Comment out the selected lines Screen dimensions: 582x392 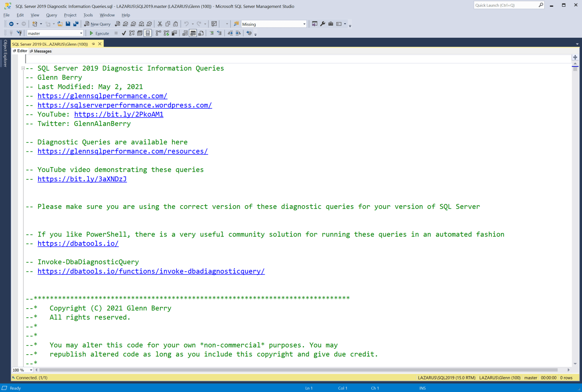point(212,33)
